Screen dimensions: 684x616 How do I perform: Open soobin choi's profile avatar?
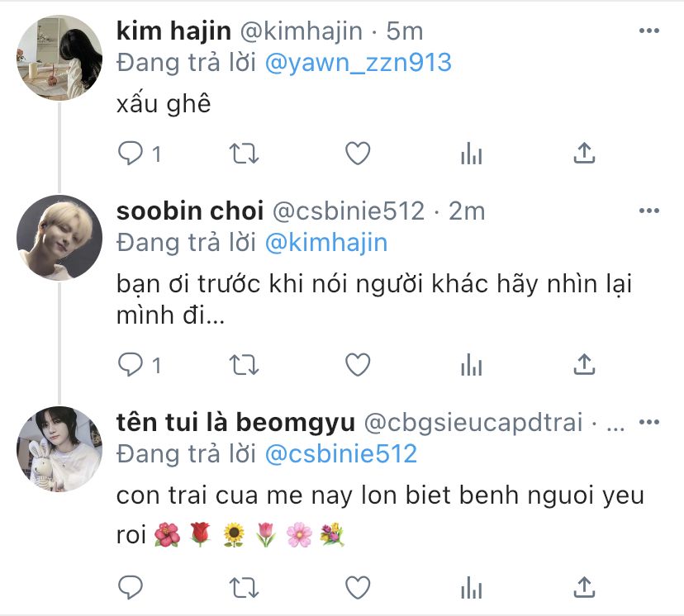(59, 237)
